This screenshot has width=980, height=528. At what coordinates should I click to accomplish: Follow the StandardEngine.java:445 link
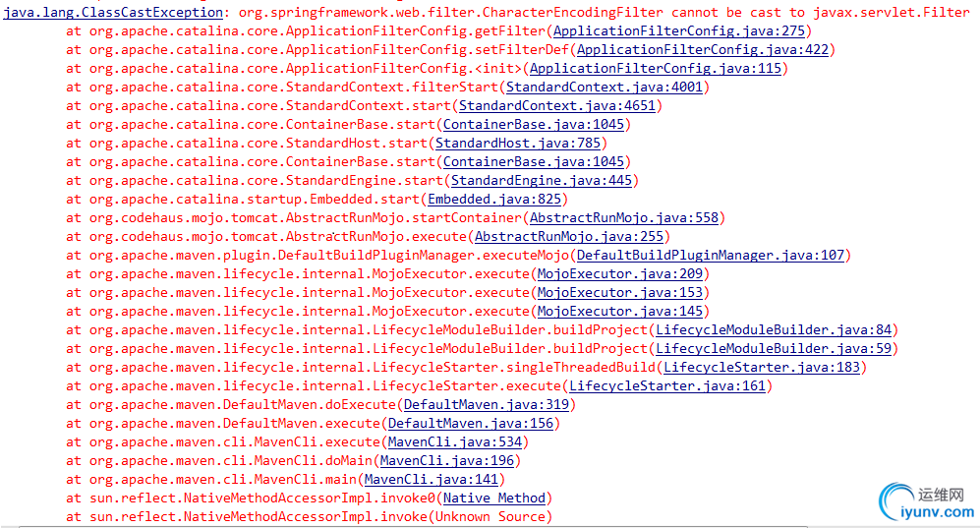[x=542, y=181]
